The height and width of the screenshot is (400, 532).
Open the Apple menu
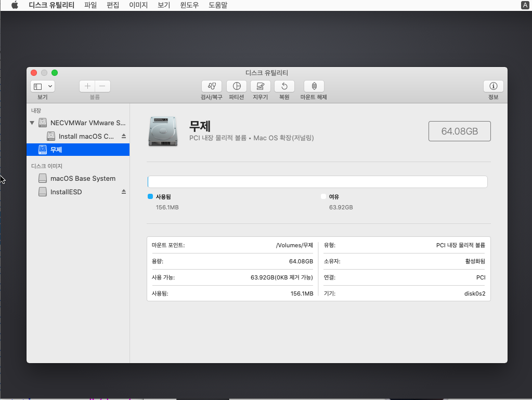pyautogui.click(x=15, y=5)
